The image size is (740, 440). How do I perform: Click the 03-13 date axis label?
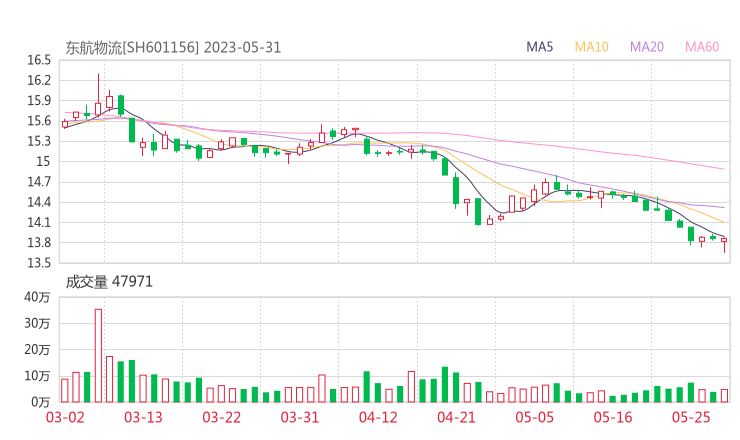click(143, 417)
